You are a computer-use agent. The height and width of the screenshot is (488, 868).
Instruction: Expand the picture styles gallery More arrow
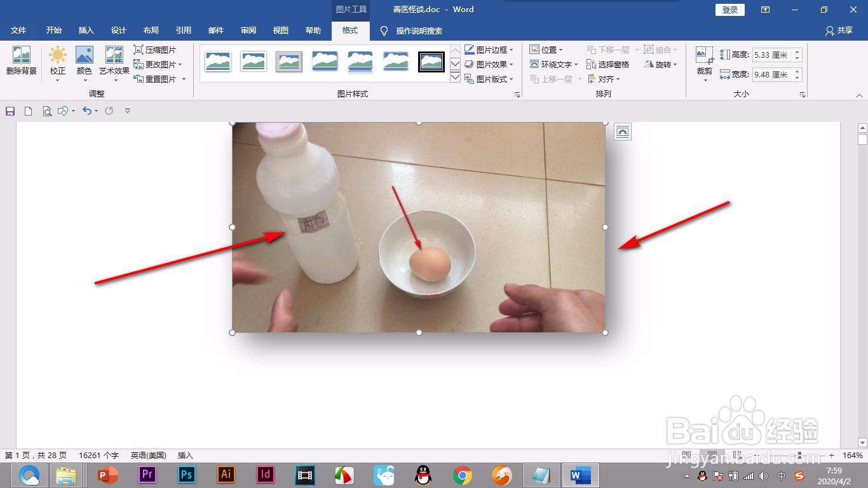click(455, 78)
